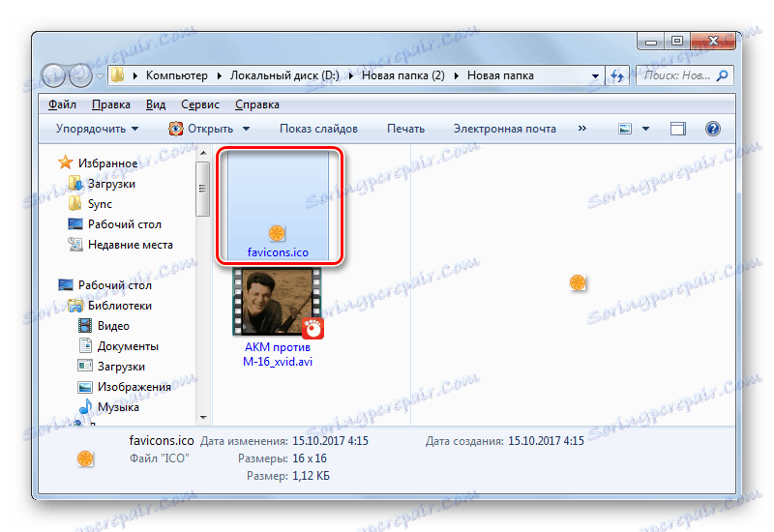Click Электронная почта toolbar button
Screen dimensions: 774x532
tap(504, 129)
